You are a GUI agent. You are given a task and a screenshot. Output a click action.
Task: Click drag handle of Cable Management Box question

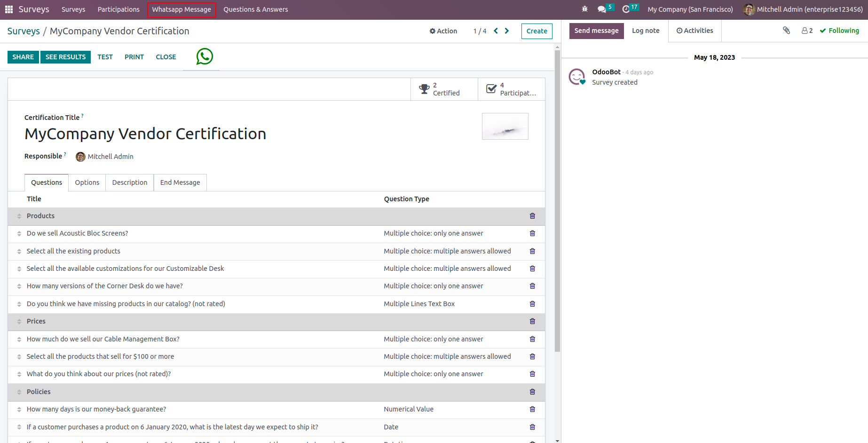click(x=19, y=340)
